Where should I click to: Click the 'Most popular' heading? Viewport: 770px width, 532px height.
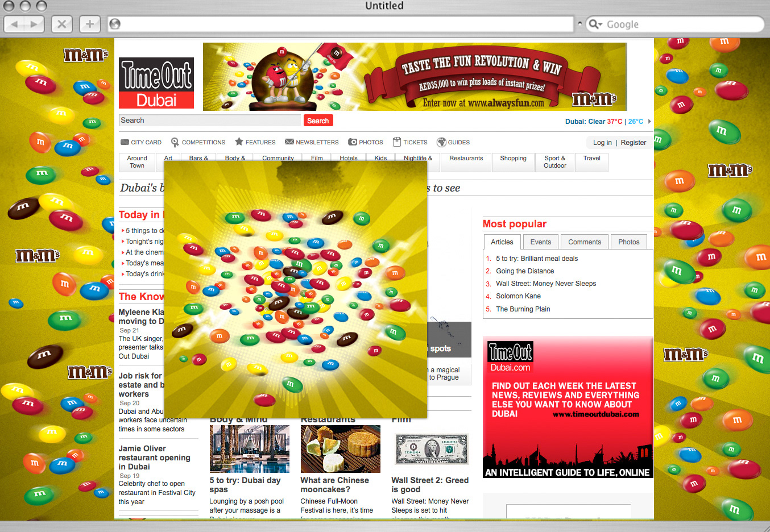pyautogui.click(x=515, y=224)
